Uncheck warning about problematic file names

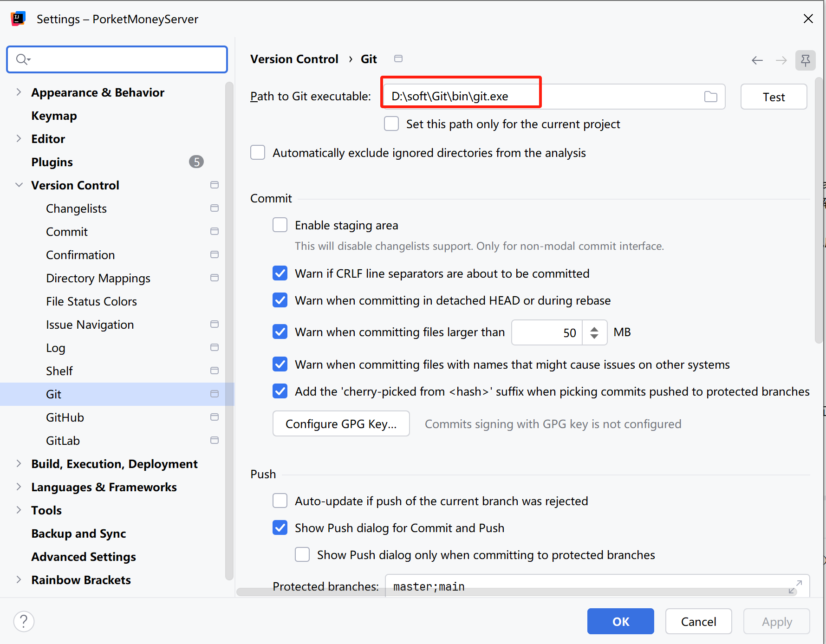pyautogui.click(x=280, y=364)
